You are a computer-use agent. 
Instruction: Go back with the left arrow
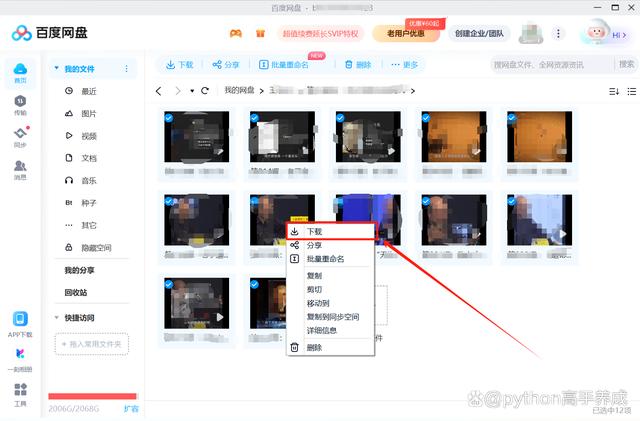[x=159, y=91]
